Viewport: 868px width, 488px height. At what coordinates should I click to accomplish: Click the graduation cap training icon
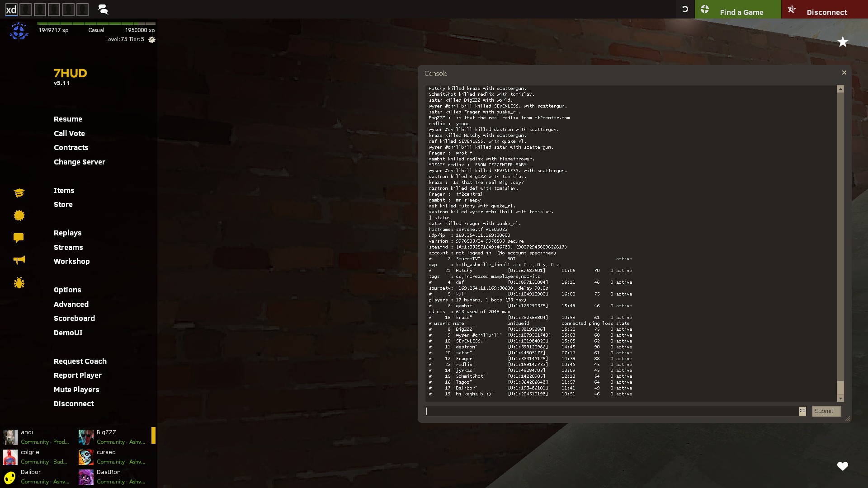pyautogui.click(x=19, y=193)
